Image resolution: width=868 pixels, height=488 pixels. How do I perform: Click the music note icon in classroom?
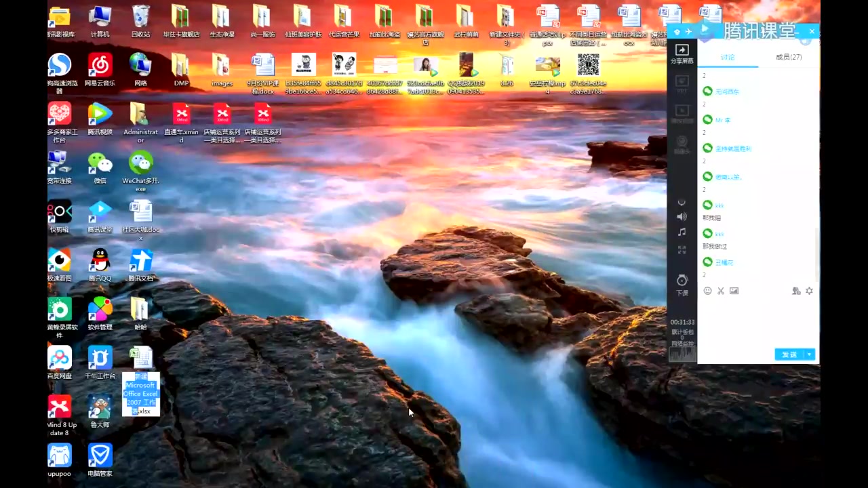682,232
